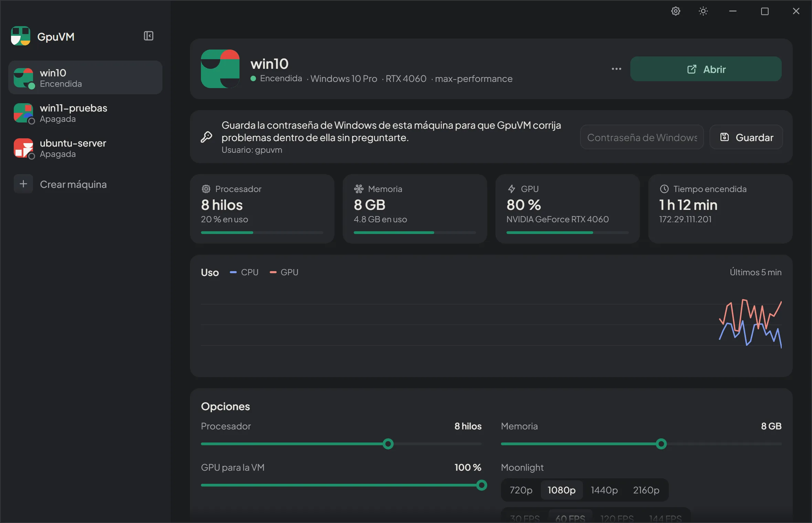The image size is (812, 523).
Task: Collapse the sidebar panel icon
Action: coord(148,36)
